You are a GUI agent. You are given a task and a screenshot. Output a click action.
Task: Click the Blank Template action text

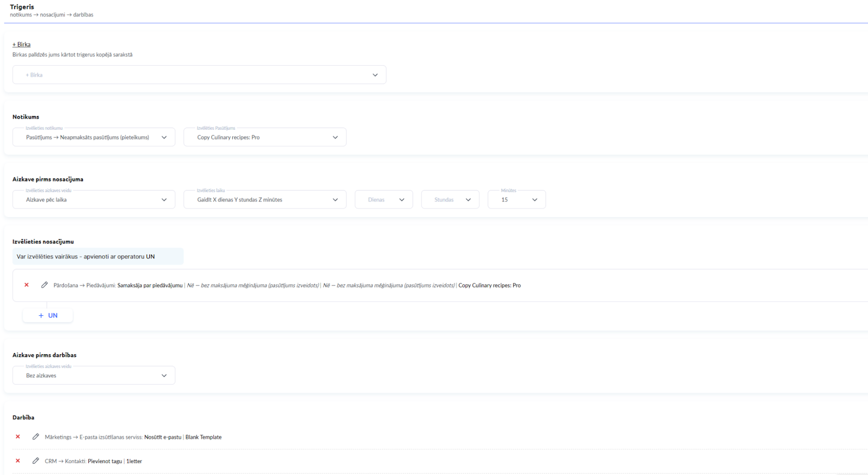tap(203, 437)
